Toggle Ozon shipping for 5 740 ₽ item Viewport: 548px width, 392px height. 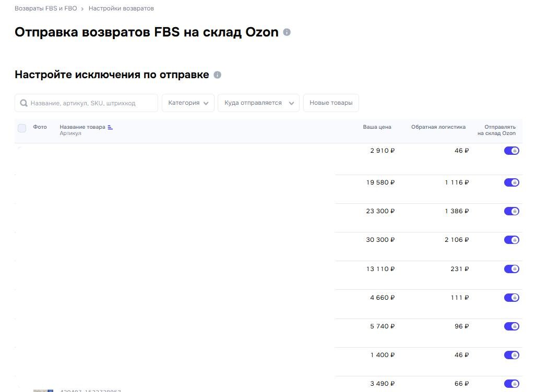pyautogui.click(x=511, y=326)
